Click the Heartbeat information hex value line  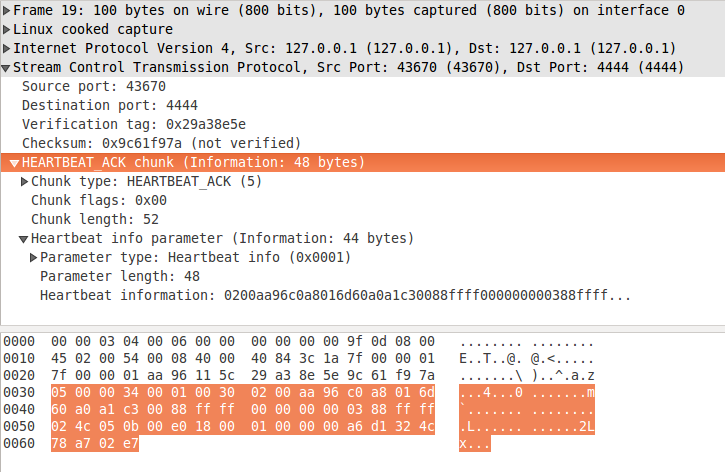(335, 295)
